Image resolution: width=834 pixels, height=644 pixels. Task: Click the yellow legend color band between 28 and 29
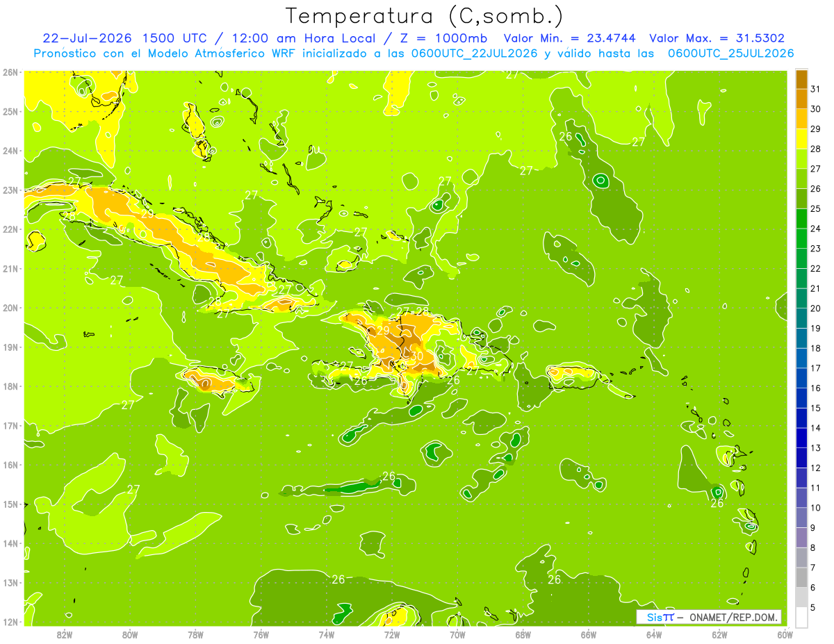(801, 139)
